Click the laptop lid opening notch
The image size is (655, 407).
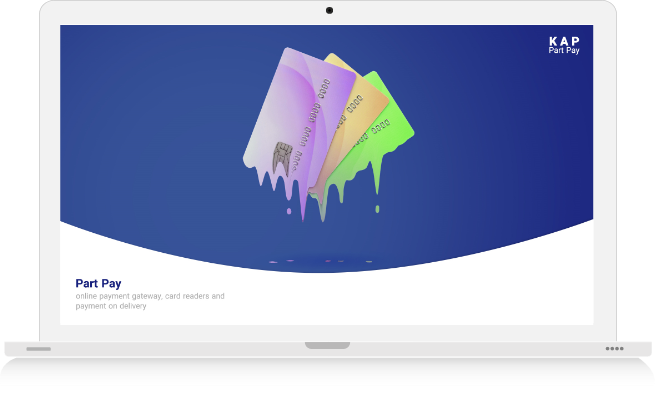[327, 345]
